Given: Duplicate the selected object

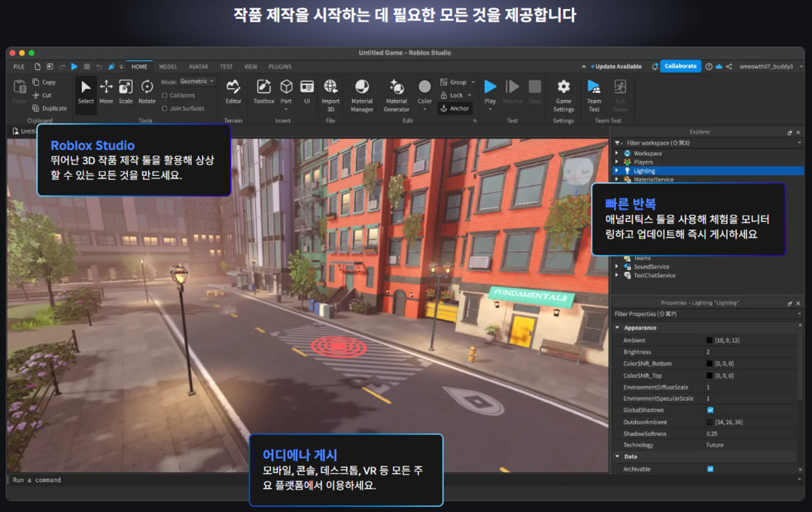Looking at the screenshot, I should click(x=50, y=108).
